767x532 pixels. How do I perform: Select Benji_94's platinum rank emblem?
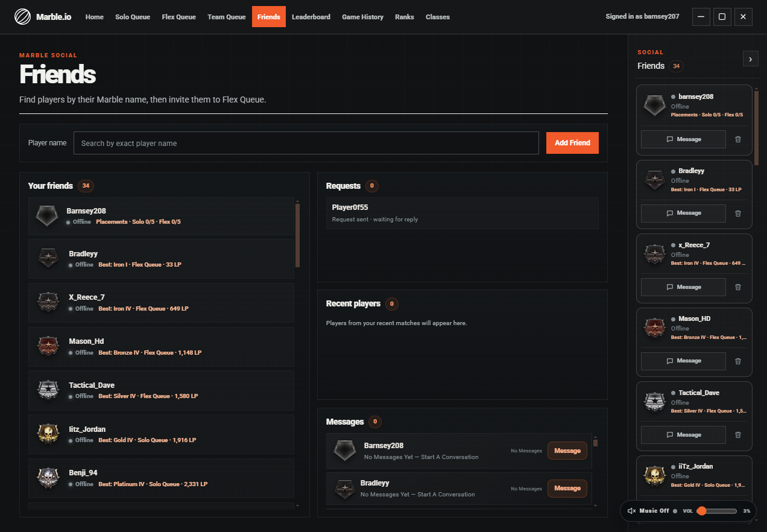pyautogui.click(x=48, y=478)
